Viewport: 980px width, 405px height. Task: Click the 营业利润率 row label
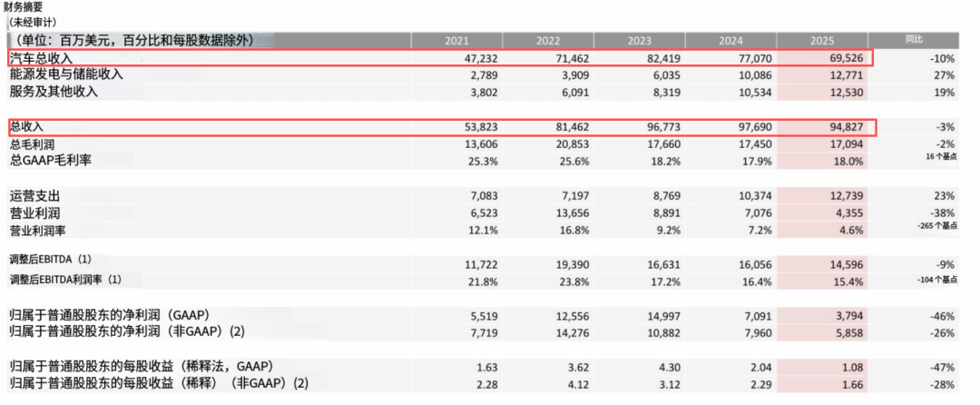pyautogui.click(x=41, y=231)
